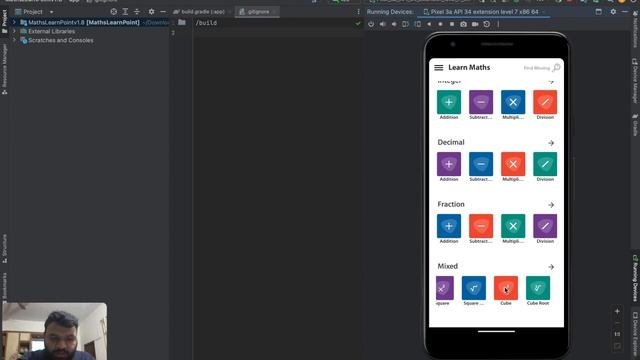Viewport: 640px width, 360px height.
Task: Open Decimal section arrow to see more
Action: pyautogui.click(x=551, y=143)
